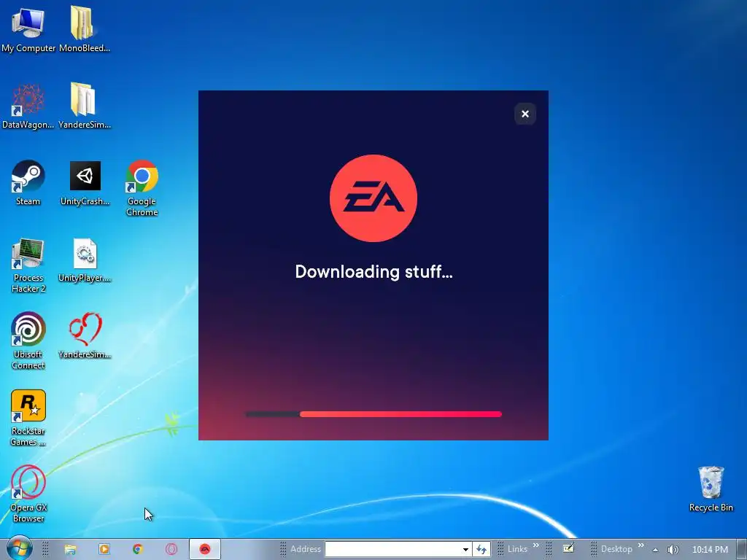
Task: Open Windows Explorer from taskbar
Action: (x=70, y=549)
